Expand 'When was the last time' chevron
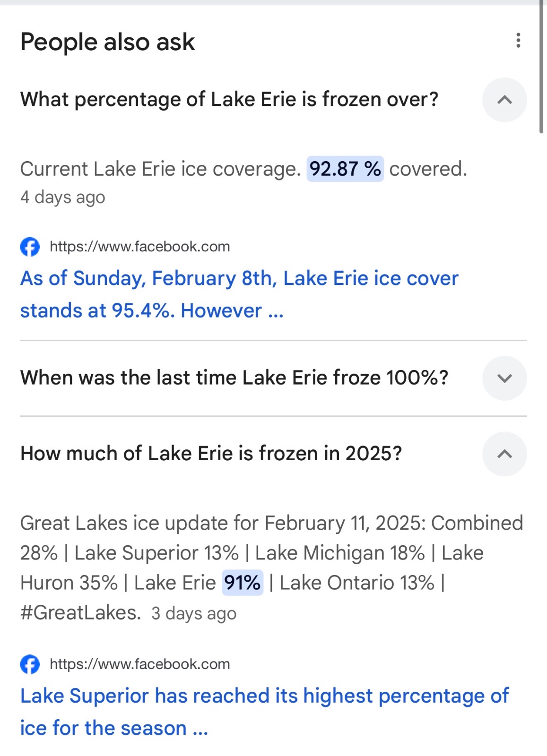The width and height of the screenshot is (547, 756). tap(504, 378)
